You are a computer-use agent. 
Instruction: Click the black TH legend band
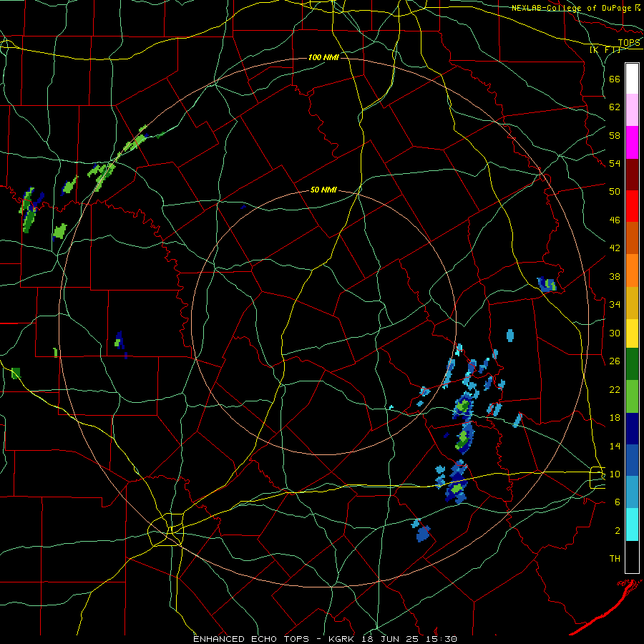coord(632,556)
